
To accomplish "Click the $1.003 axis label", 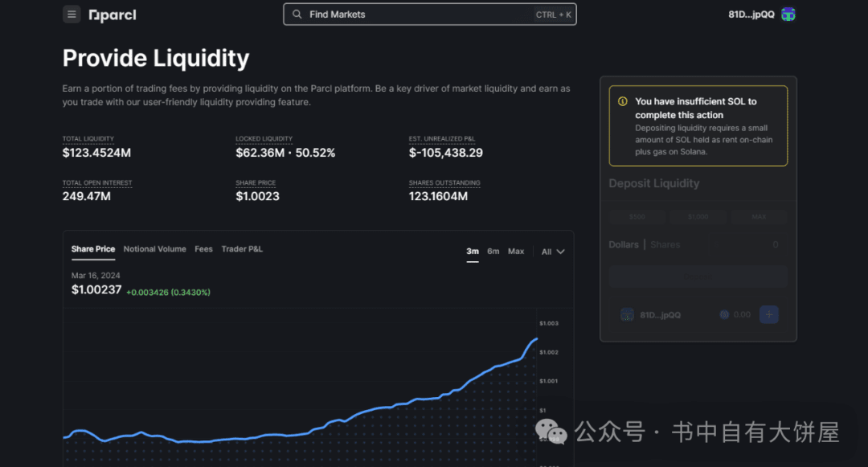I will coord(549,324).
